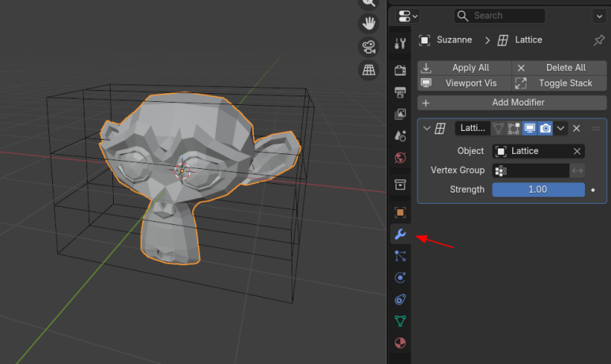Open the Physics properties tab

tap(400, 278)
